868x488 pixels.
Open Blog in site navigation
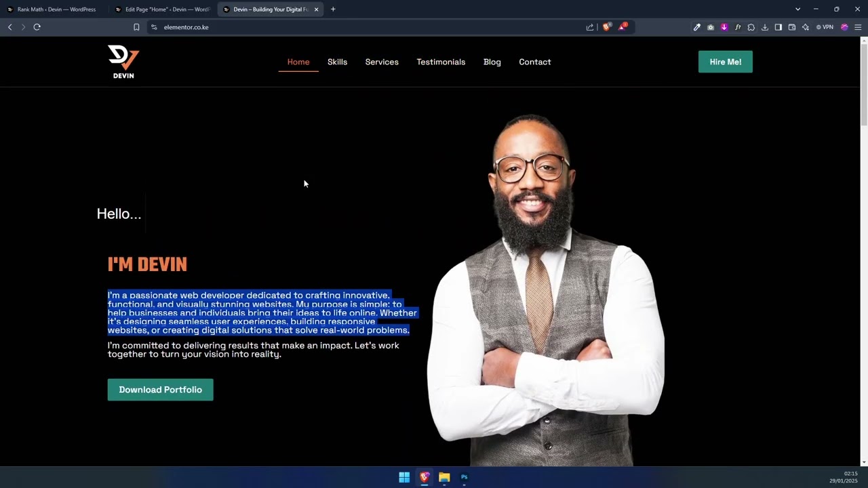coord(492,62)
